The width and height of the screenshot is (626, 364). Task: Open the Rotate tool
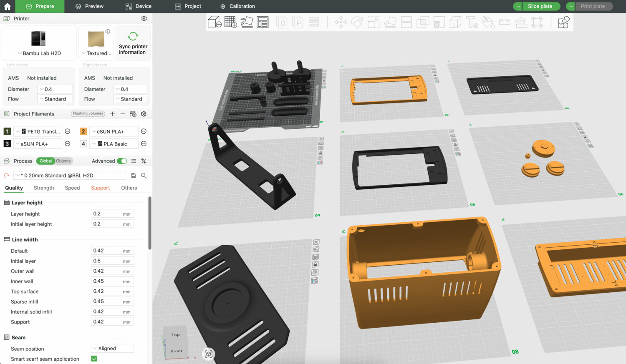[358, 22]
